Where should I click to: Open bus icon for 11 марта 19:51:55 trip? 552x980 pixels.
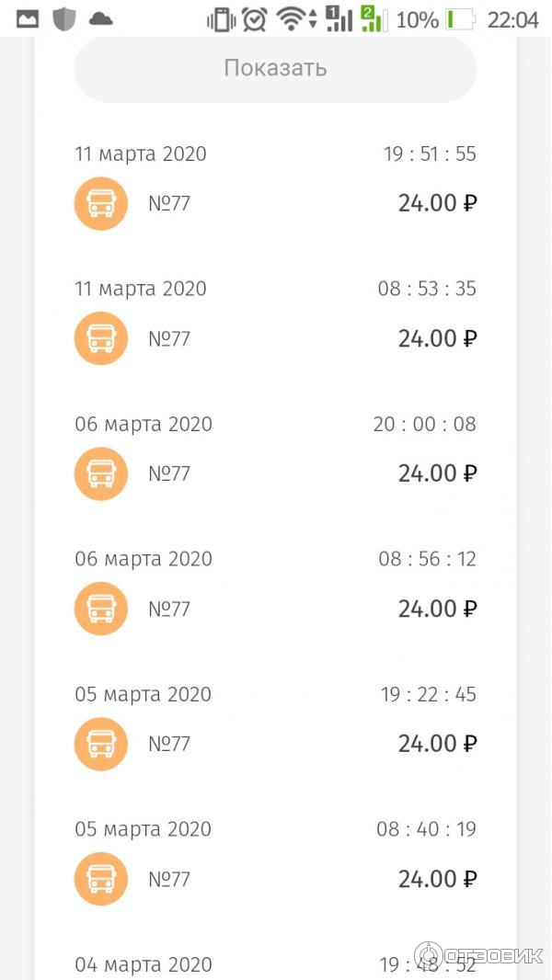(x=101, y=204)
